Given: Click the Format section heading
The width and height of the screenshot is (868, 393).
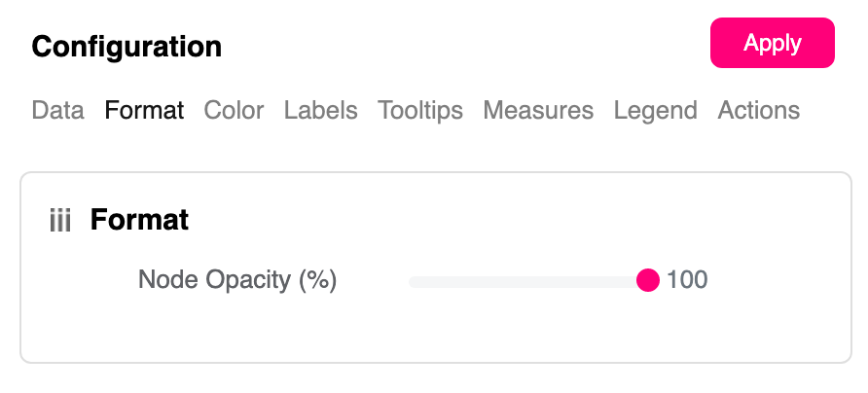Looking at the screenshot, I should pyautogui.click(x=139, y=220).
